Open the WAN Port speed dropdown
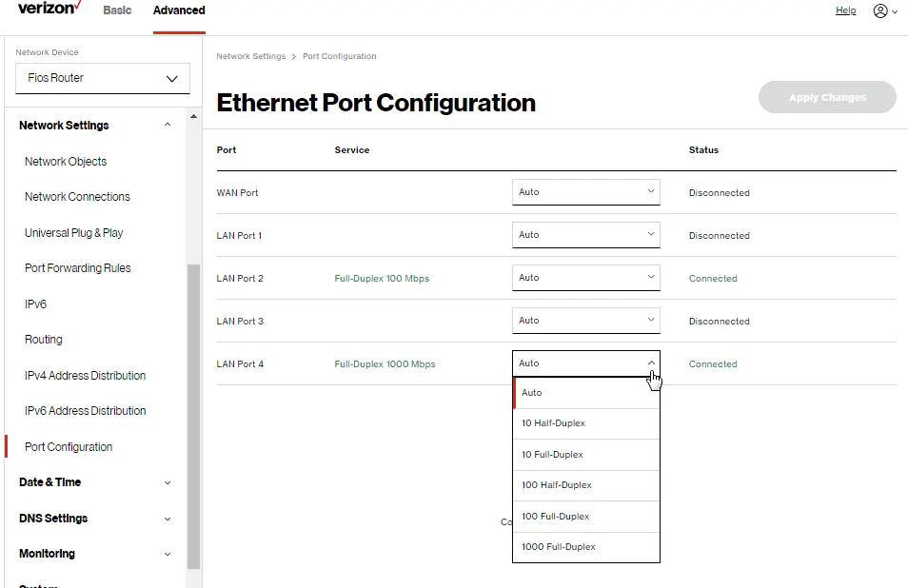Screen dimensions: 908x588 coord(585,192)
